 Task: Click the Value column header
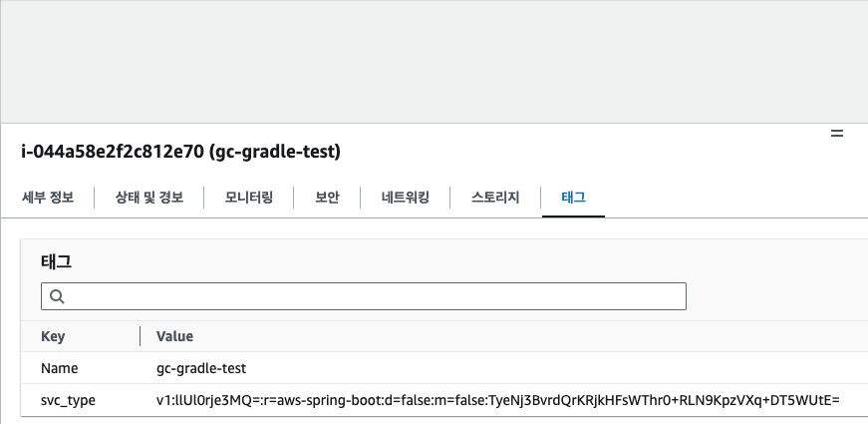tap(175, 336)
